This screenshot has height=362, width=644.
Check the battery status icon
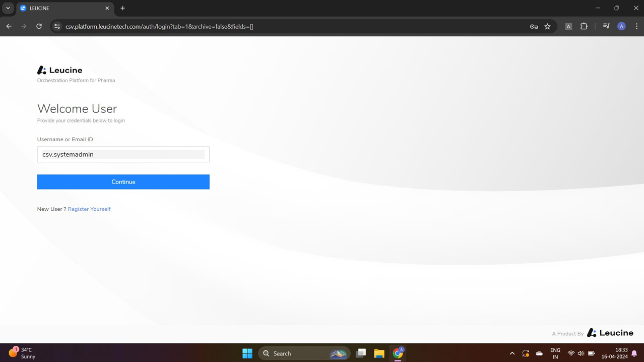(x=591, y=353)
